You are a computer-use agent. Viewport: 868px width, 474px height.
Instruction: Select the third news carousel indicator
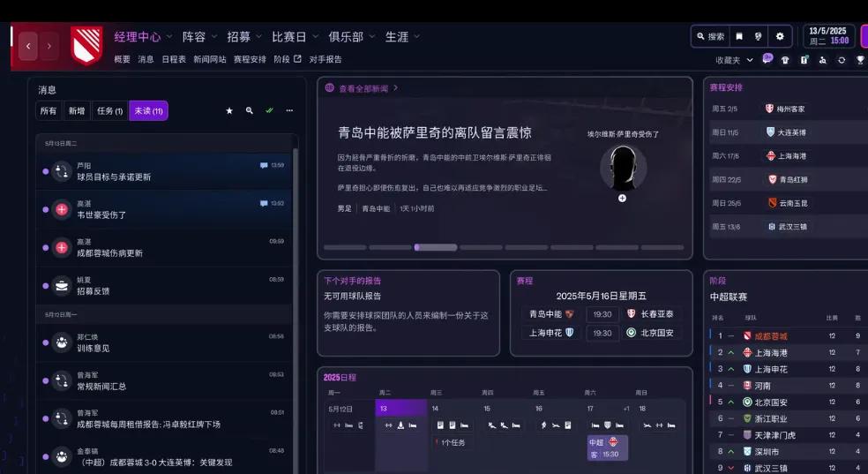point(436,247)
